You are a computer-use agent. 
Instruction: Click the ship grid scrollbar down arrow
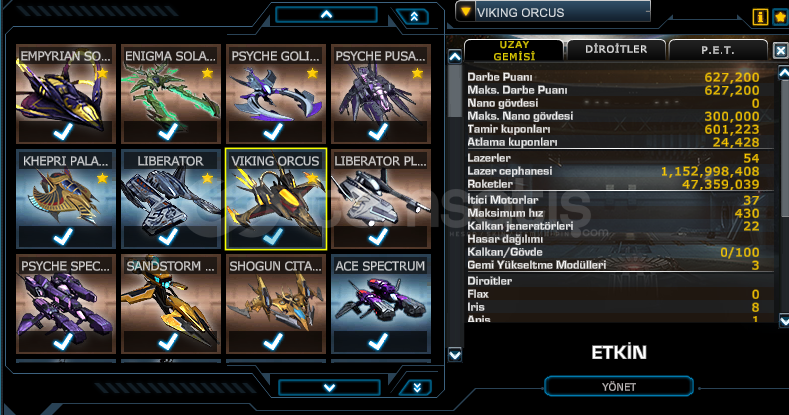coord(455,355)
